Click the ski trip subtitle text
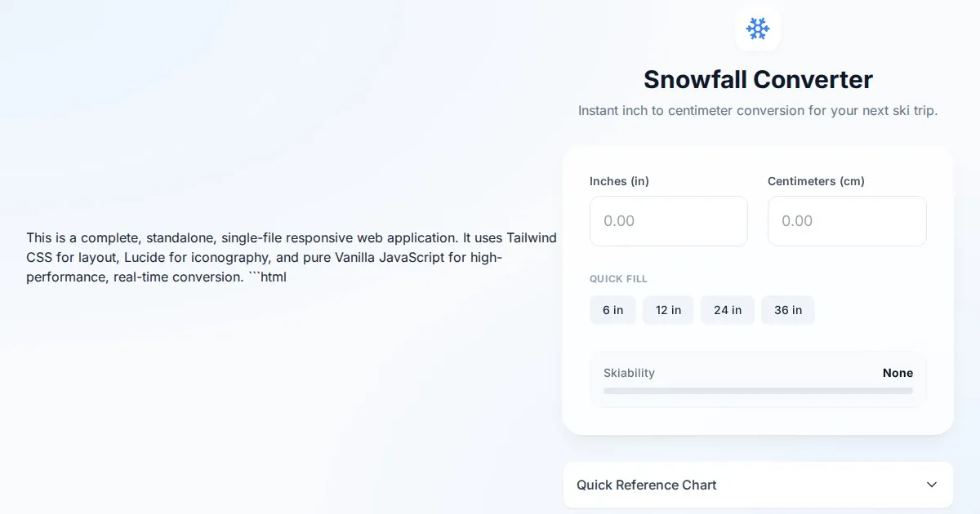 [x=758, y=110]
